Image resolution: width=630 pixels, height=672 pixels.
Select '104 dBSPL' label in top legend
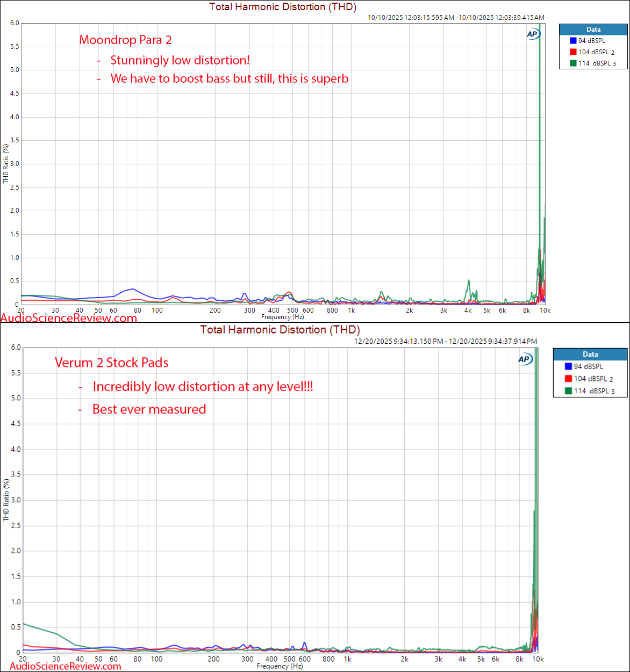[593, 52]
